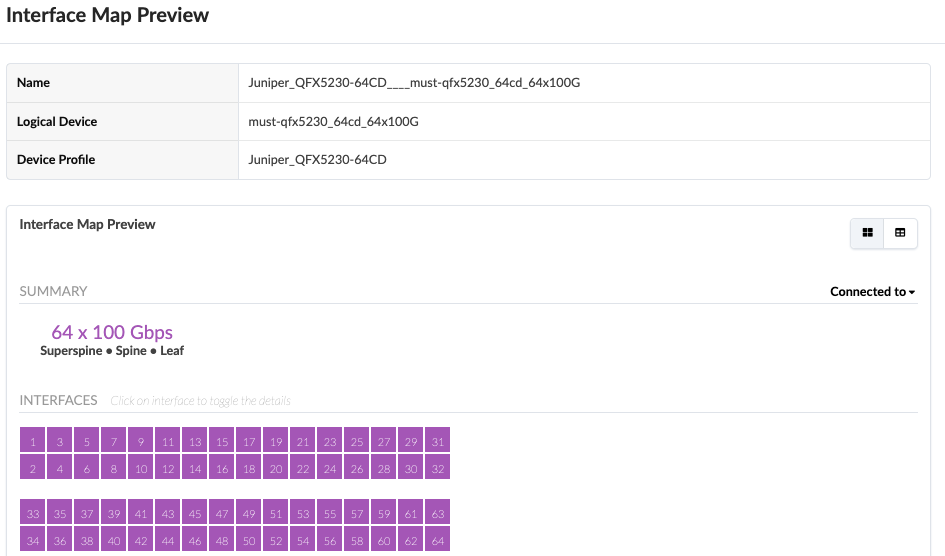Select interface port 24
The width and height of the screenshot is (945, 556).
[330, 467]
